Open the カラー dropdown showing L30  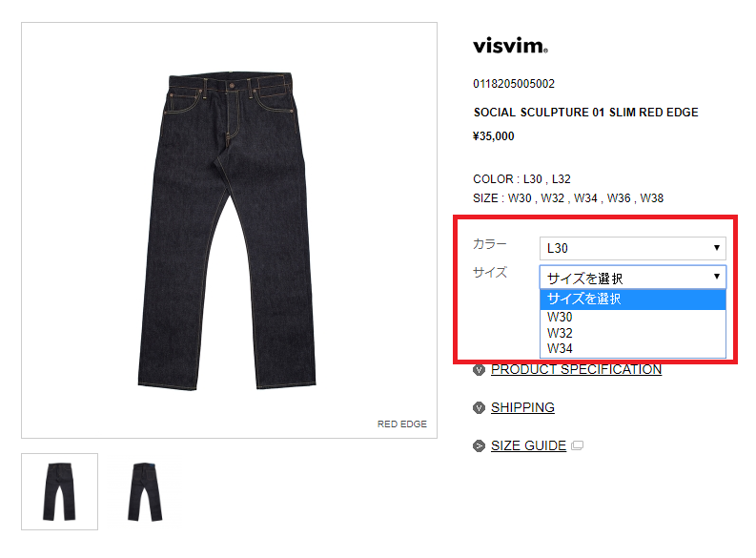(633, 248)
